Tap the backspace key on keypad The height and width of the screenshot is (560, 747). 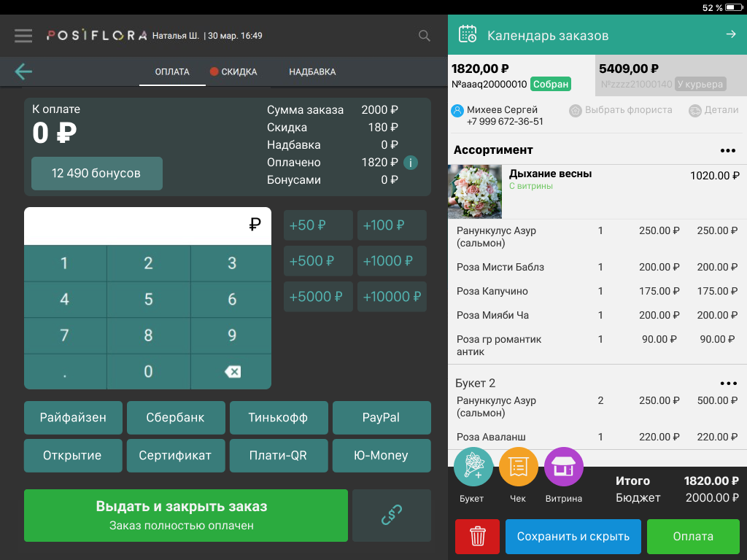(x=232, y=371)
